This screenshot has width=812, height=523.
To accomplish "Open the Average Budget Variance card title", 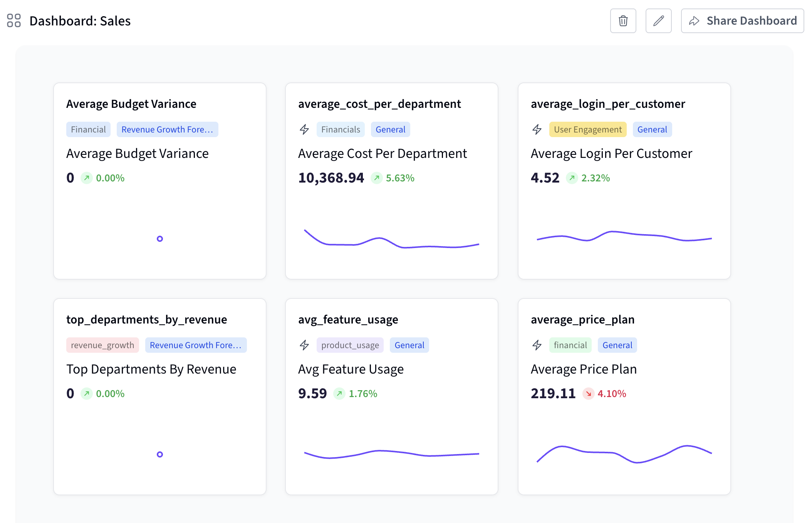I will [x=131, y=104].
